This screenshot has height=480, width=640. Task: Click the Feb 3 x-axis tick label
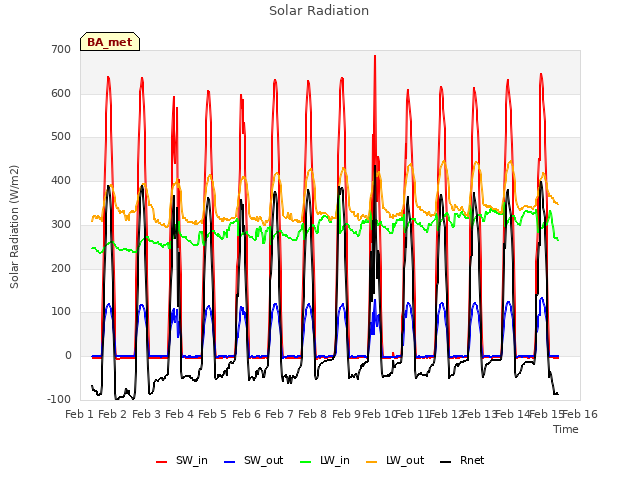[146, 414]
